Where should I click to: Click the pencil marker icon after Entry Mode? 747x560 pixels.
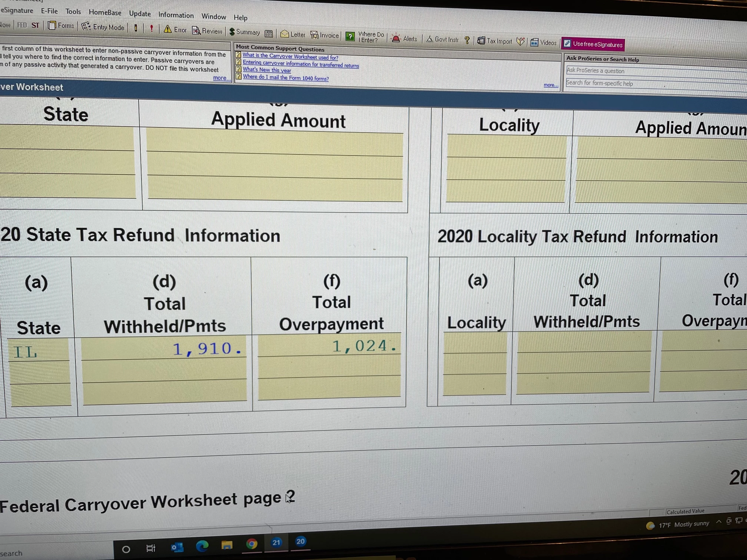click(x=136, y=28)
